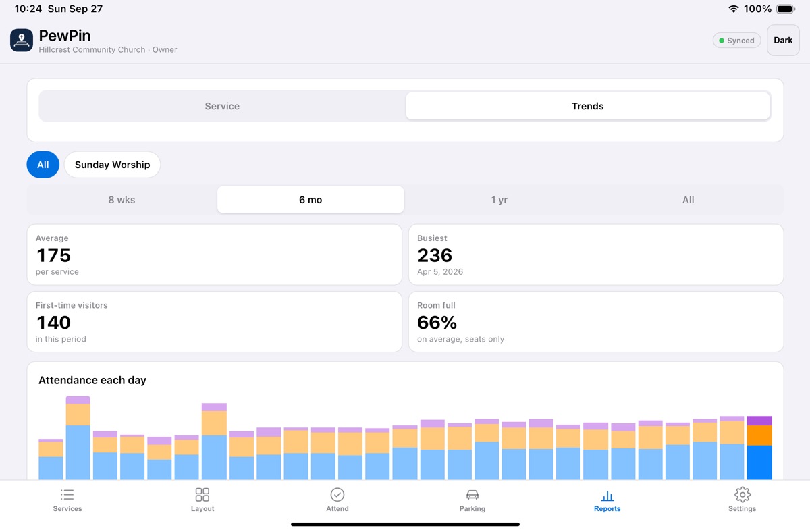The height and width of the screenshot is (532, 810).
Task: Open the Room full 66% card
Action: click(596, 322)
